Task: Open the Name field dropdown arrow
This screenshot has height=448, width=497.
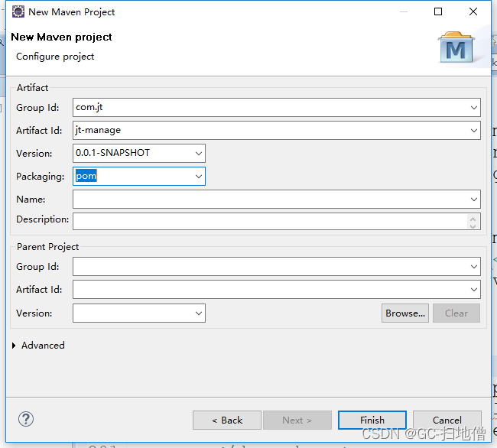Action: coord(473,200)
